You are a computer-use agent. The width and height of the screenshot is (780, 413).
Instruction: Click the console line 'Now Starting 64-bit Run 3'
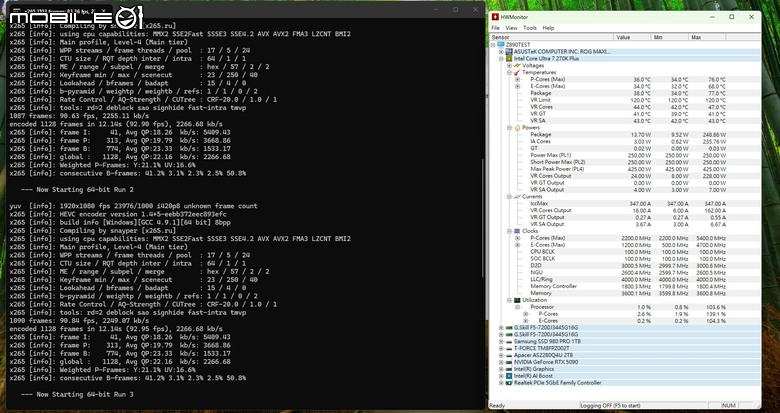[77, 395]
